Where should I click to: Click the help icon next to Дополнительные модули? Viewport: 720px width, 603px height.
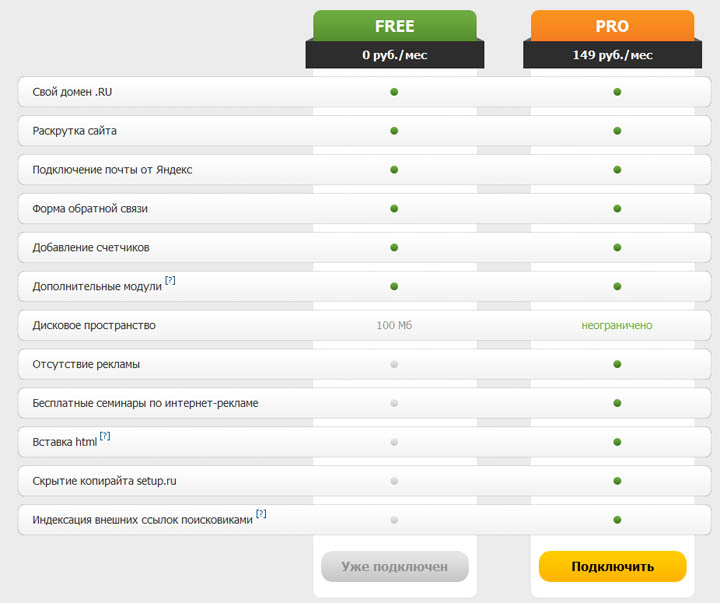click(x=170, y=281)
